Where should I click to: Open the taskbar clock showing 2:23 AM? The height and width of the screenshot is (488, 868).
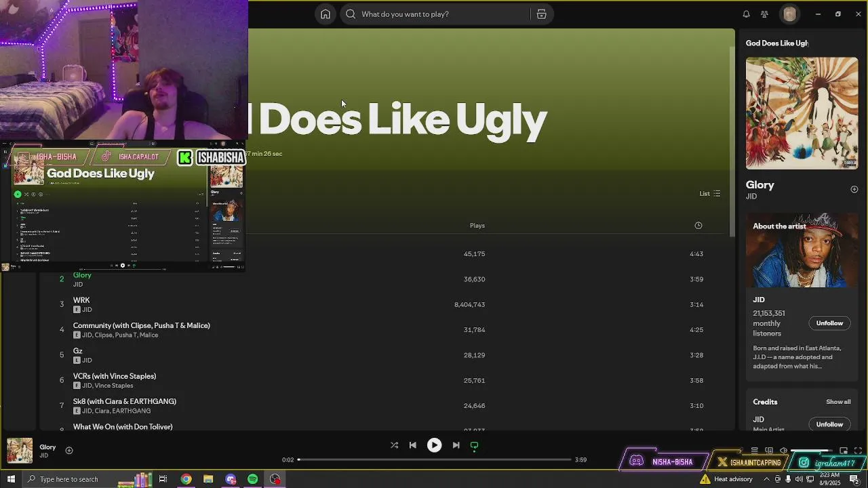pos(829,479)
